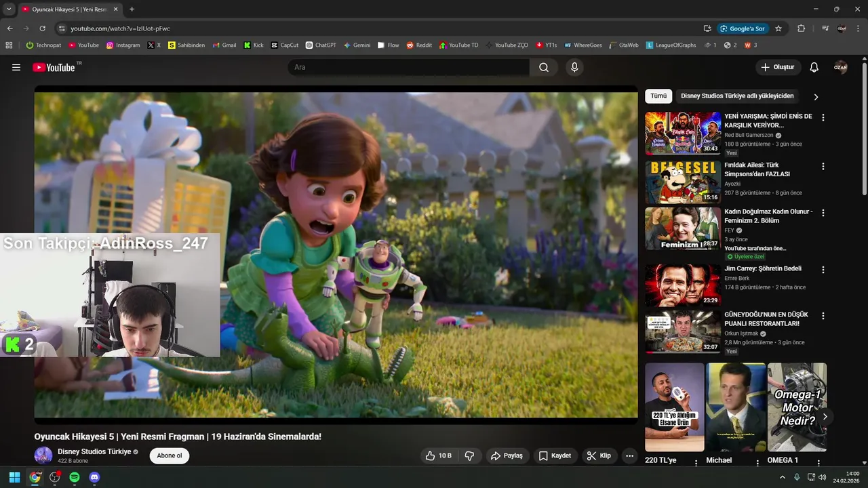This screenshot has width=868, height=488.
Task: Open the Jim Carrey video thumbnail
Action: 683,285
